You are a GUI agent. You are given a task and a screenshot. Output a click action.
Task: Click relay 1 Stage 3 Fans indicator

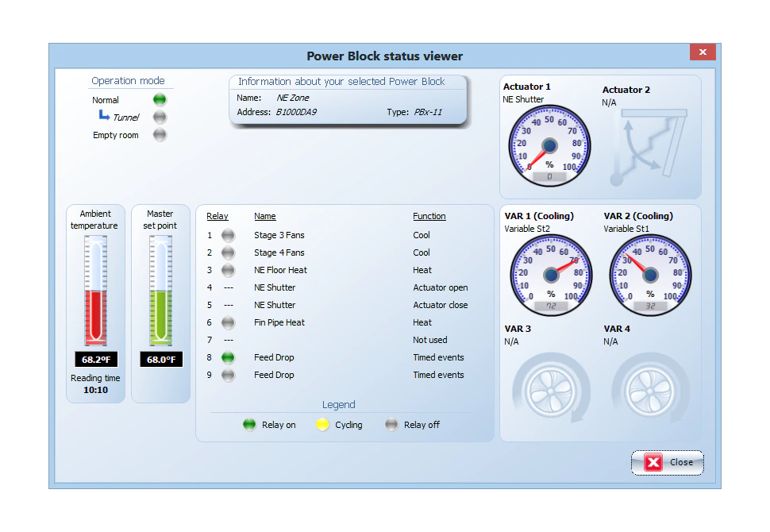229,235
